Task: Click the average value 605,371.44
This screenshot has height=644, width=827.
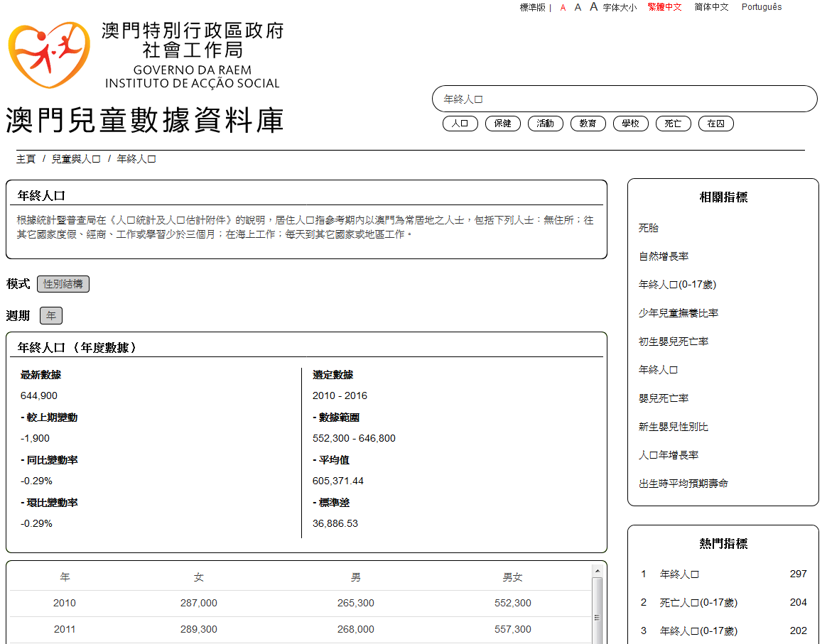Action: click(x=338, y=481)
